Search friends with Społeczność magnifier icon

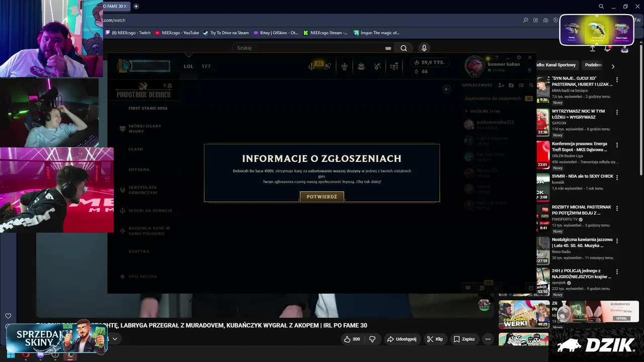tap(531, 85)
